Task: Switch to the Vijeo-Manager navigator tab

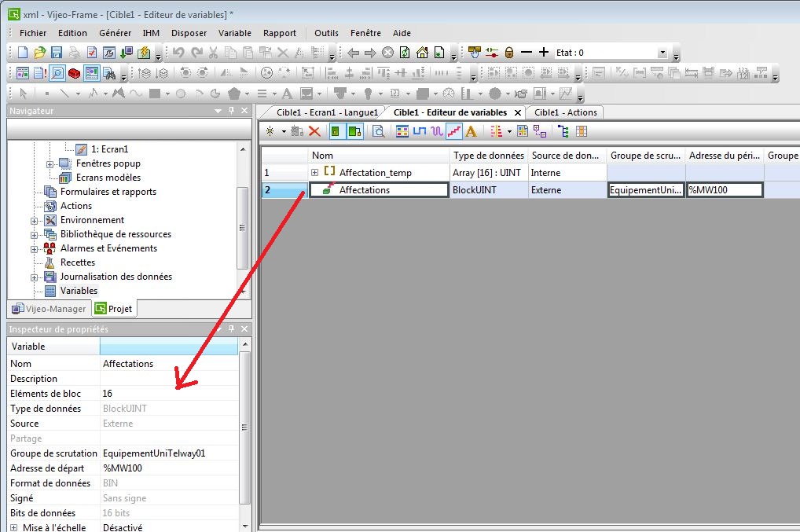Action: click(49, 309)
